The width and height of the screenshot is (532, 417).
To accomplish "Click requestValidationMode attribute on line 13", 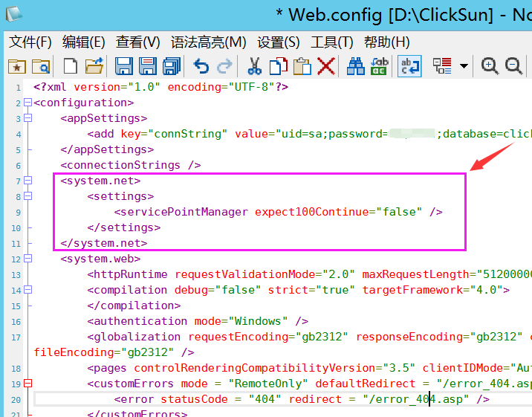I will (245, 274).
